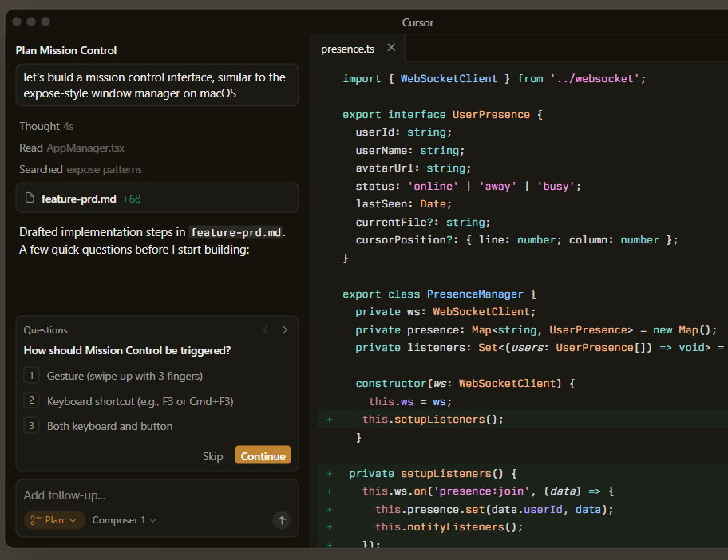Close the presence.ts tab

(391, 48)
